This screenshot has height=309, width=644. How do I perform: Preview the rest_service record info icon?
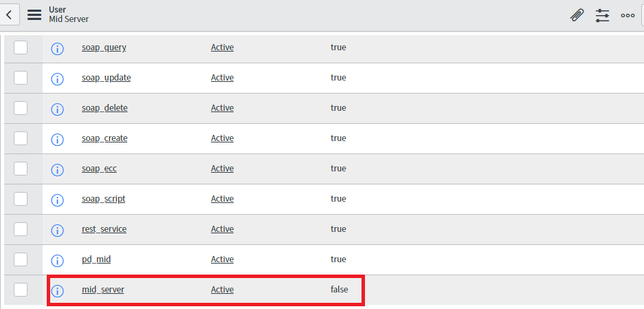(x=58, y=230)
